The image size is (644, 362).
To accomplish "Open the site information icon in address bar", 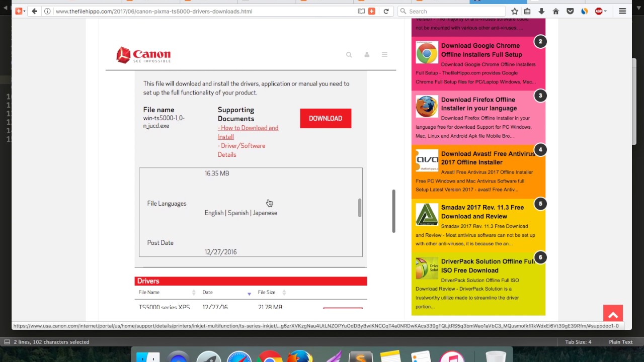I will click(x=47, y=11).
